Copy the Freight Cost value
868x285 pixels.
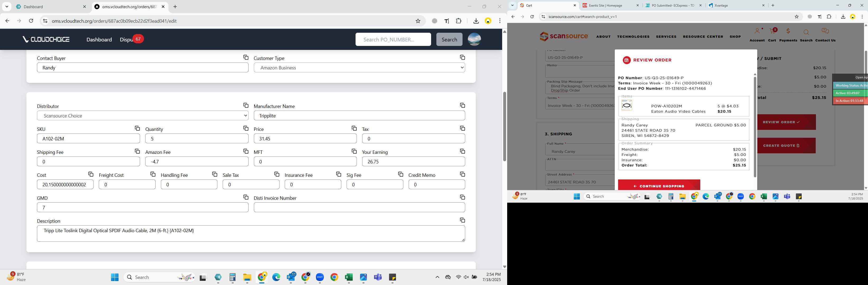coord(153,174)
